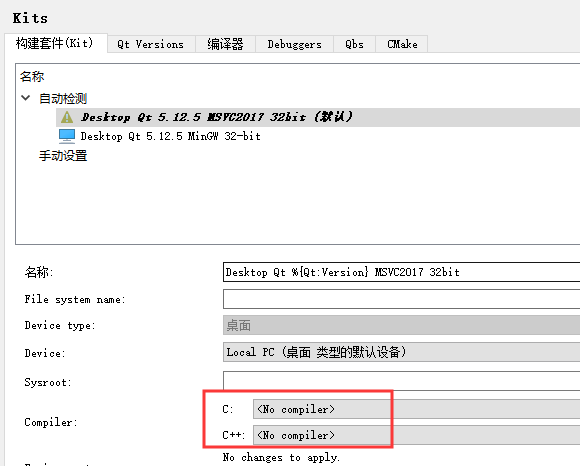Click the Compiler: label
Viewport: 580px width, 466px height.
(51, 422)
